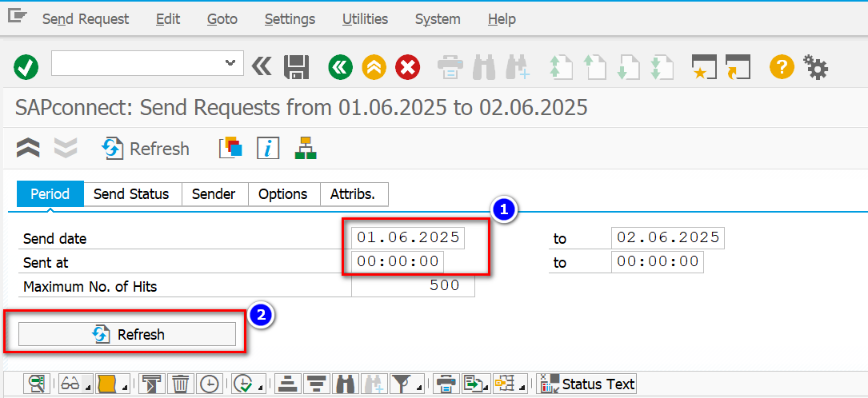Click the yellow document icon in list toolbar
This screenshot has width=868, height=398.
click(x=107, y=383)
